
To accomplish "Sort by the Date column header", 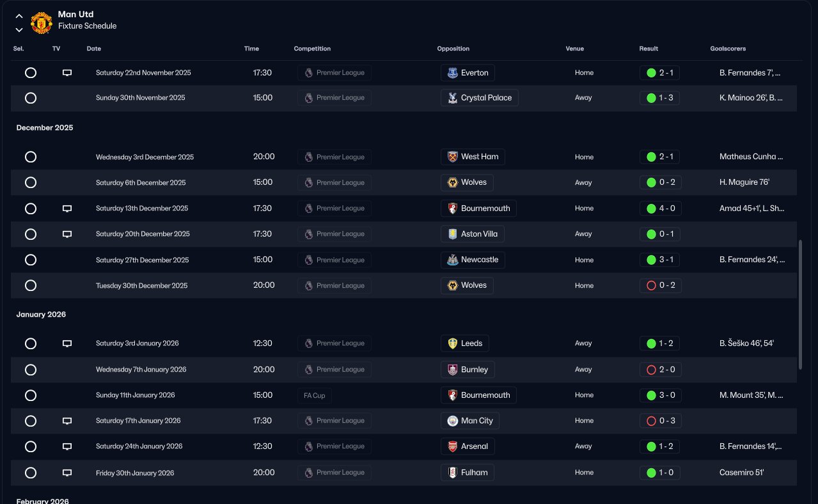I will (x=94, y=49).
